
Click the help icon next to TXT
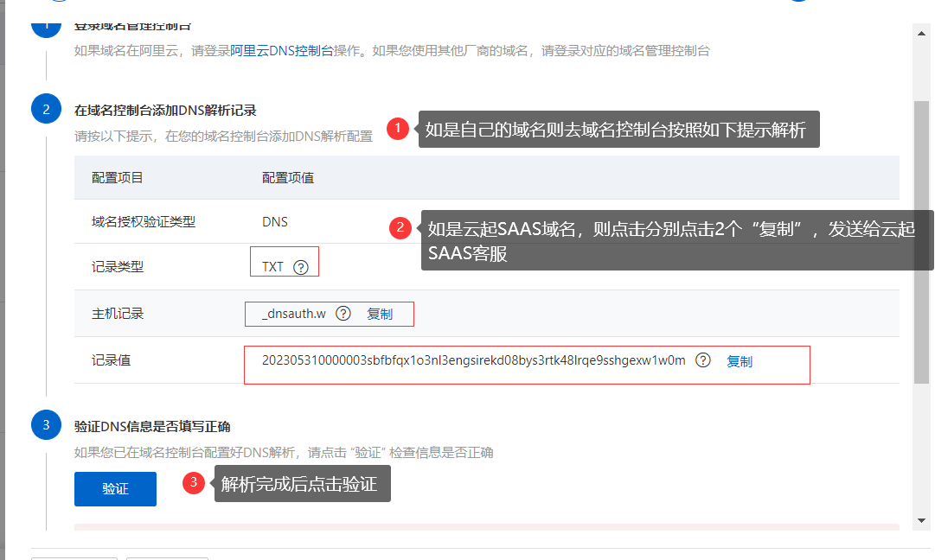click(301, 268)
